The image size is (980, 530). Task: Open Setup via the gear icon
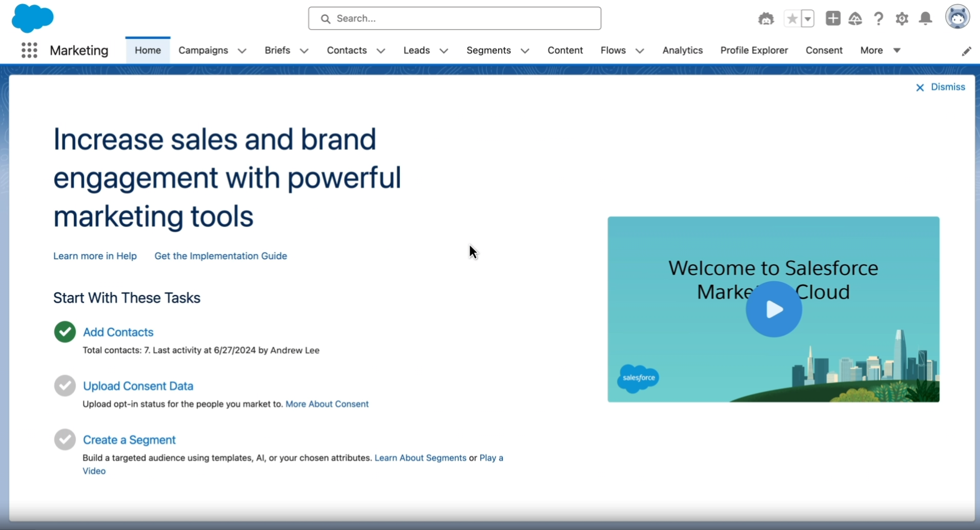[902, 18]
